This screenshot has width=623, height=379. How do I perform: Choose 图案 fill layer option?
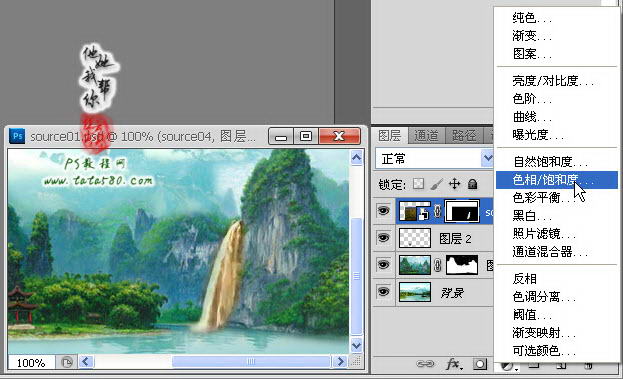click(x=556, y=54)
